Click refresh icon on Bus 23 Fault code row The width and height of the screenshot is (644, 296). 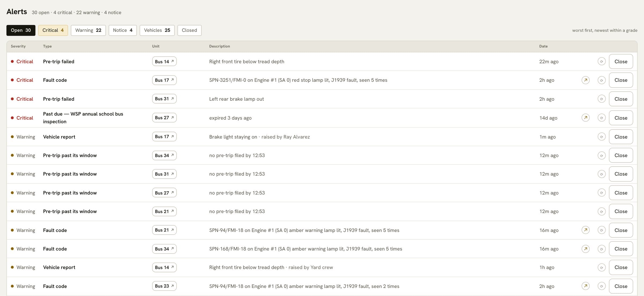pos(602,286)
